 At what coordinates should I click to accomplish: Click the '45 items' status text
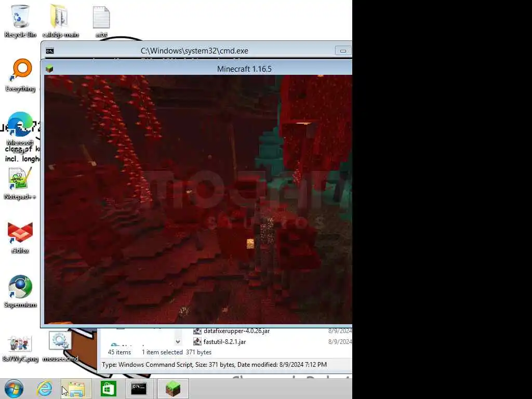[x=119, y=352]
